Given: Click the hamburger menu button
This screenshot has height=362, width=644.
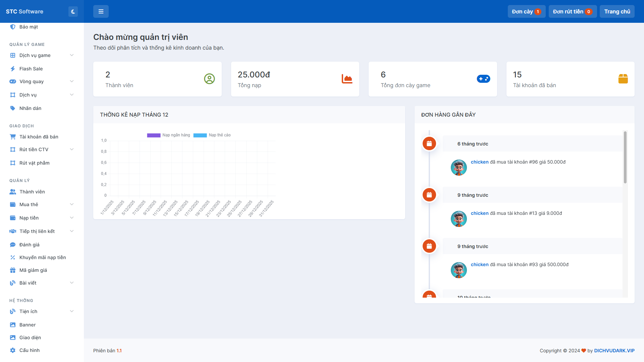Looking at the screenshot, I should [x=101, y=12].
